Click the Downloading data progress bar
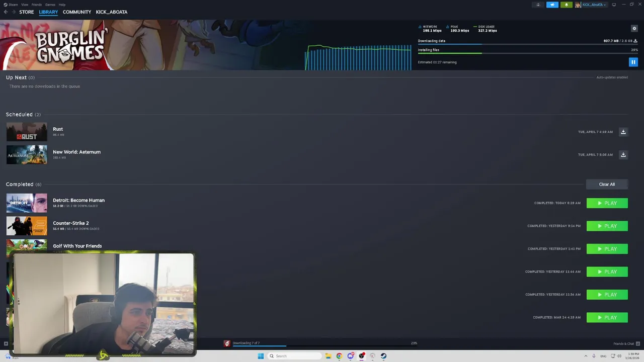Screen dimensions: 644x362 [528, 44]
